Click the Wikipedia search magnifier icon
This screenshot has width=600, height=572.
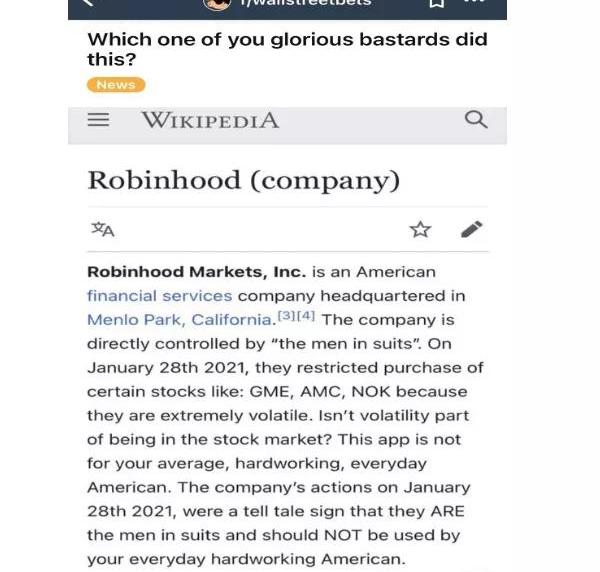[x=476, y=120]
